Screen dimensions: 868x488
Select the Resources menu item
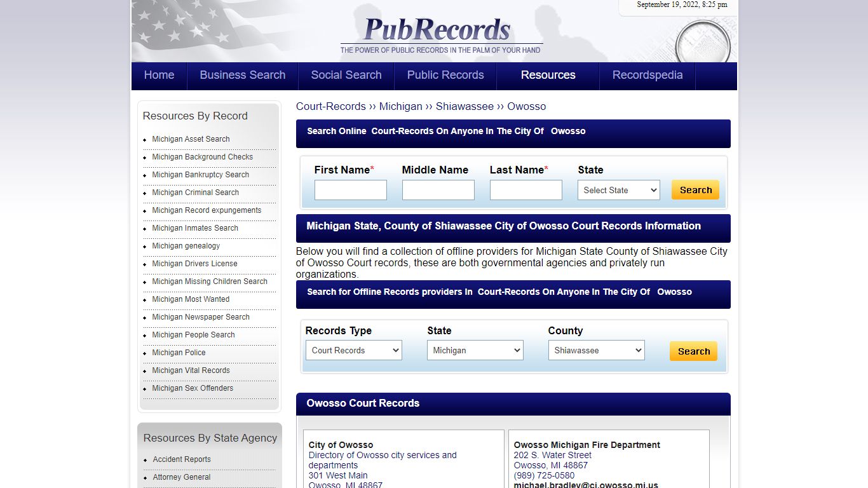pyautogui.click(x=548, y=75)
